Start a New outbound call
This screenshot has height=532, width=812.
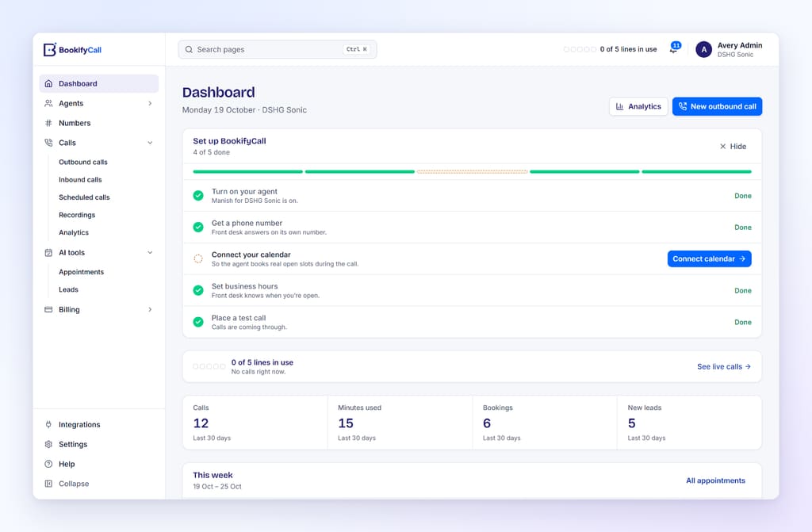(x=717, y=106)
